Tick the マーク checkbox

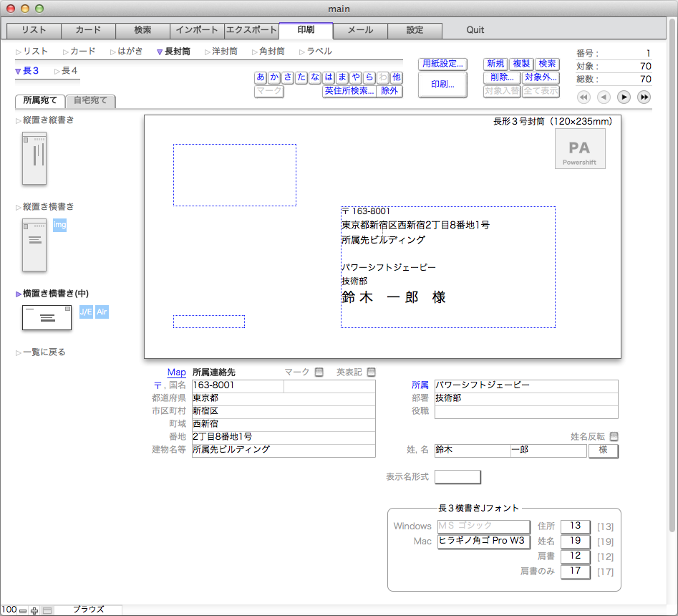319,372
